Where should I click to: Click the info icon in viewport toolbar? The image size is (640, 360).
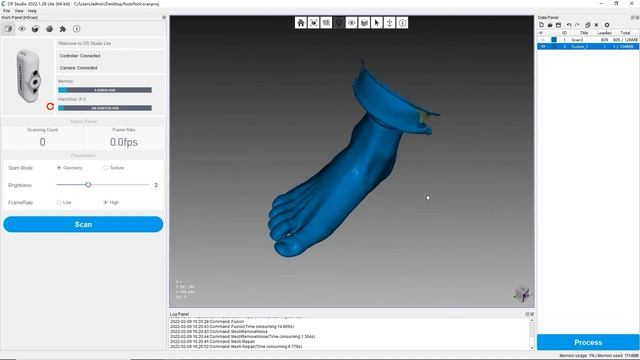point(402,23)
